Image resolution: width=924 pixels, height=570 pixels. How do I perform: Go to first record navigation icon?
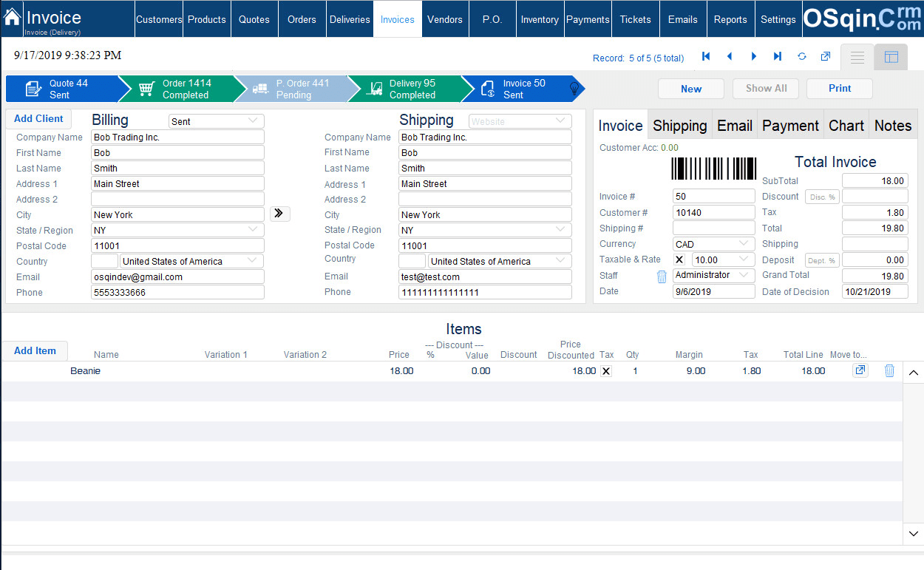coord(706,57)
